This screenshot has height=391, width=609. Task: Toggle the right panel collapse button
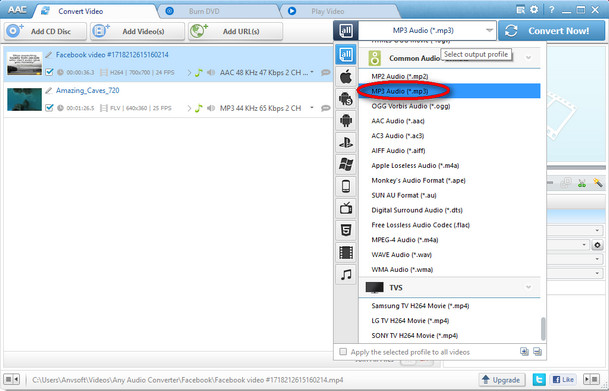click(x=592, y=379)
